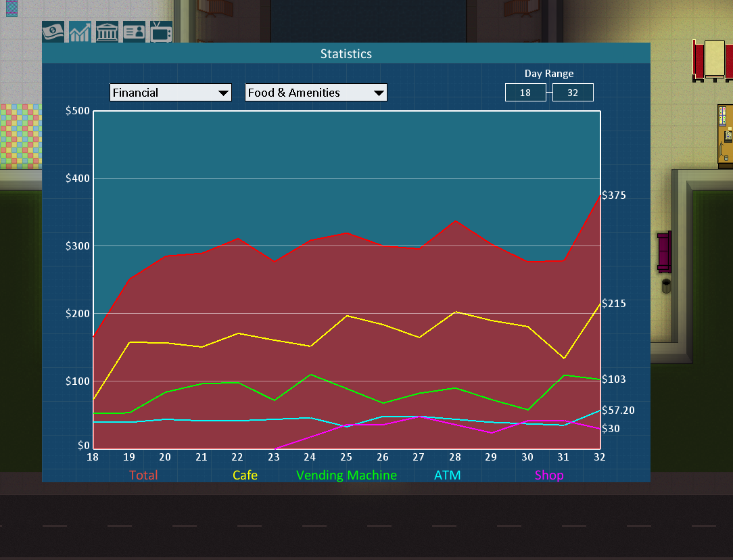This screenshot has width=733, height=560.
Task: Open the bank building icon tab
Action: coord(108,32)
